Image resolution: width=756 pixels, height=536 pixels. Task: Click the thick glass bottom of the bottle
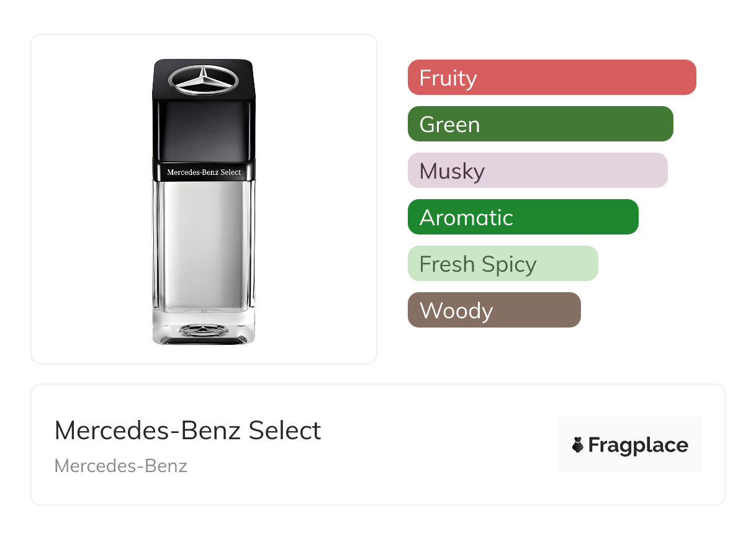(x=204, y=327)
